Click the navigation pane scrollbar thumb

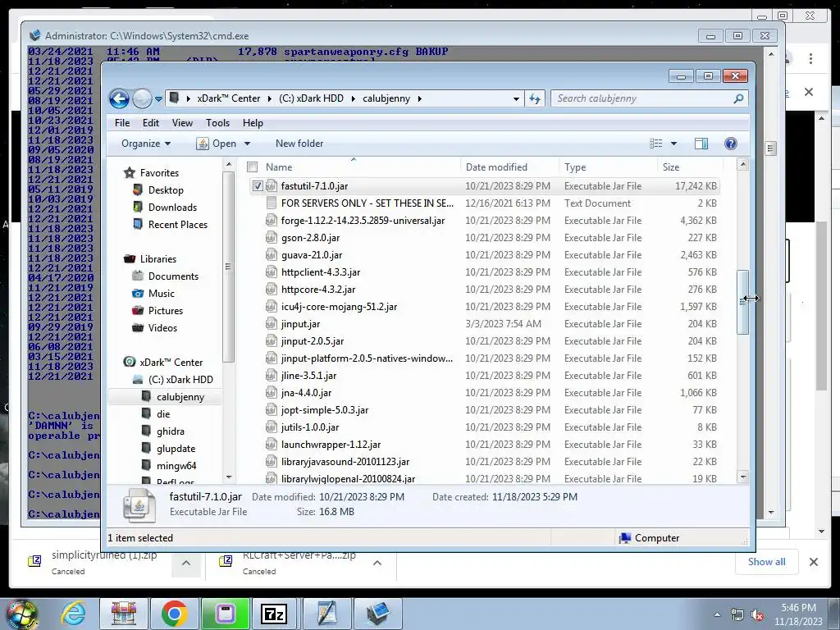pyautogui.click(x=229, y=267)
